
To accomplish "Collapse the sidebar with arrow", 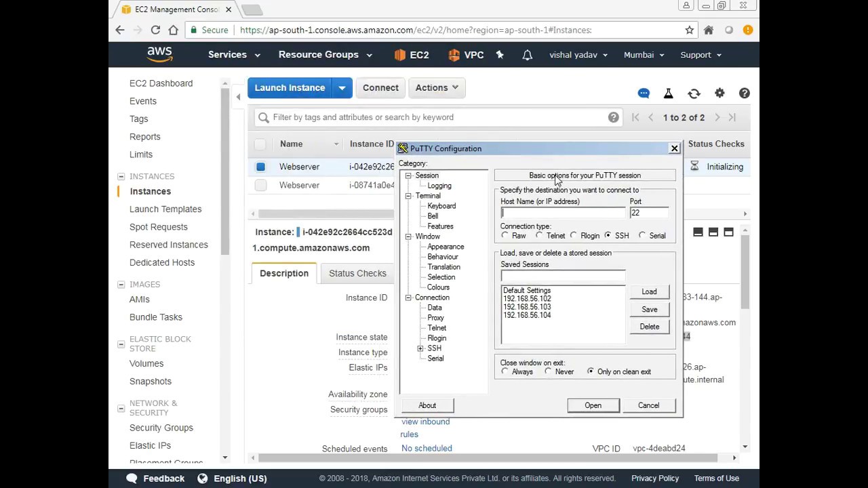I will [238, 98].
